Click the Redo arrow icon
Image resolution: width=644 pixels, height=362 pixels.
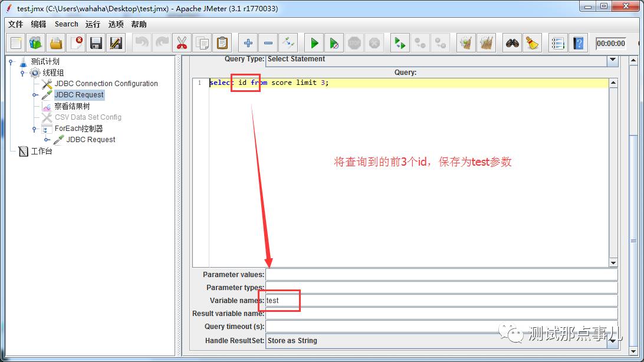(x=162, y=42)
